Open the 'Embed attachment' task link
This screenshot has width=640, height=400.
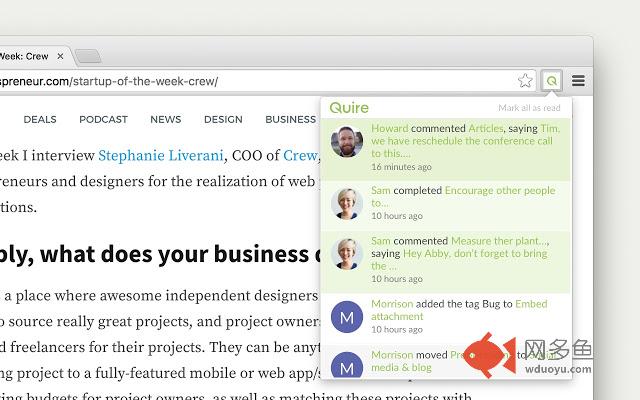[459, 310]
